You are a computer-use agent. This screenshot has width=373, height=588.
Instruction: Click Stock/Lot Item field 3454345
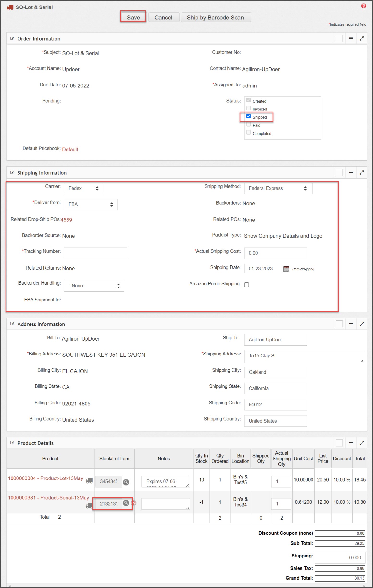[108, 482]
